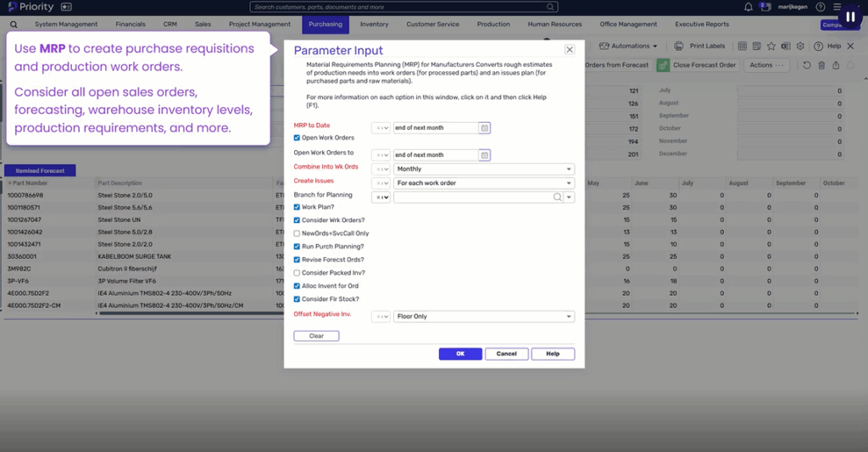Open calendar for MRP to Date
The width and height of the screenshot is (868, 452).
484,128
